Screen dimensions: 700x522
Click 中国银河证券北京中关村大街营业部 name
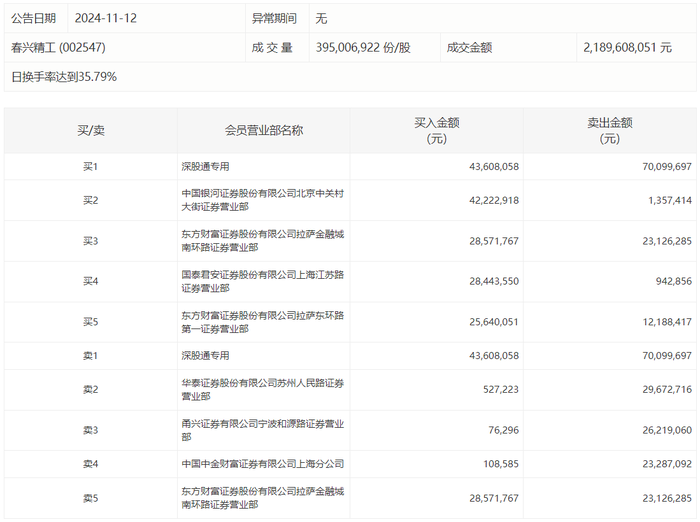tap(262, 200)
